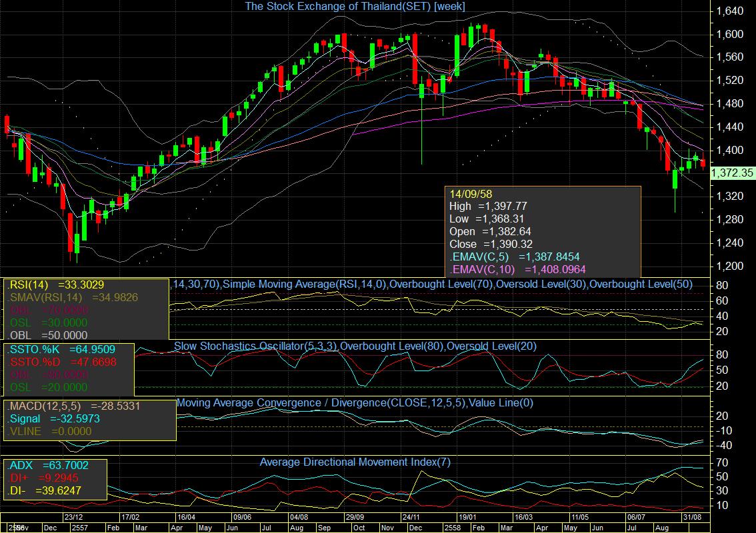The image size is (756, 533).
Task: Click the SSTO.%K =64.9509 readout
Action: tap(61, 349)
